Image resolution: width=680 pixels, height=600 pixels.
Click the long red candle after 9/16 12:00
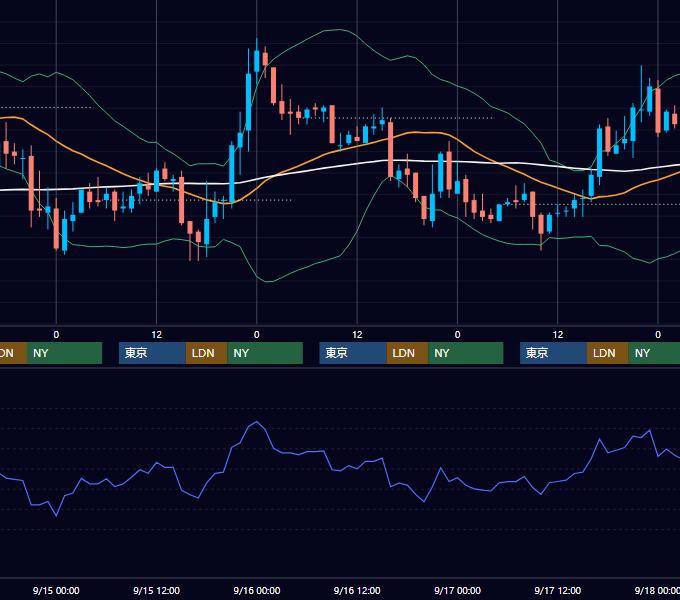[x=390, y=150]
